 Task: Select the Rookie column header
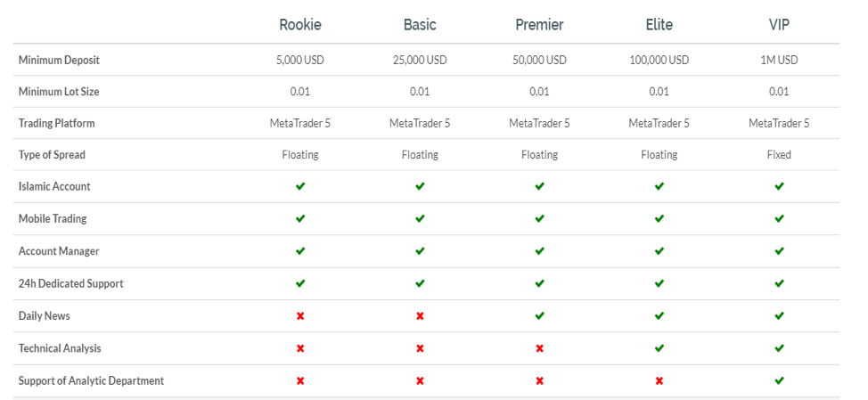click(x=300, y=25)
